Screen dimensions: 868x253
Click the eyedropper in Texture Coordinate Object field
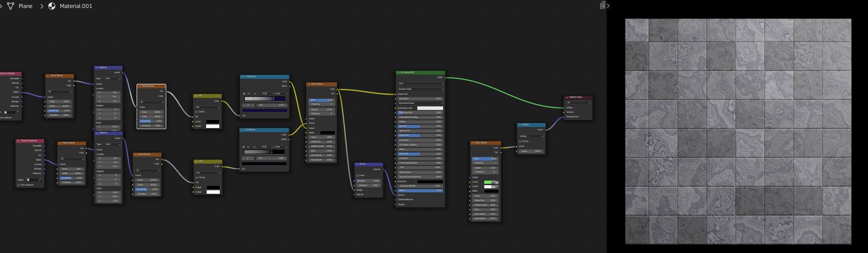click(39, 180)
